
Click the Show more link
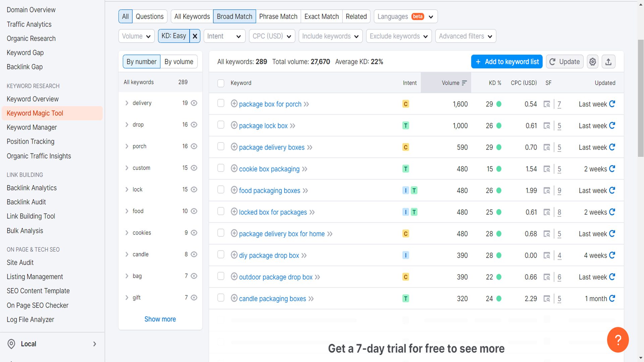tap(160, 319)
